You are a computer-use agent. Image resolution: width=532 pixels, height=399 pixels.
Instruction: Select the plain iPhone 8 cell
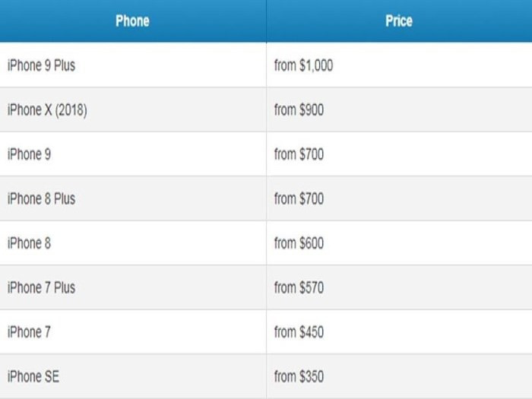30,243
